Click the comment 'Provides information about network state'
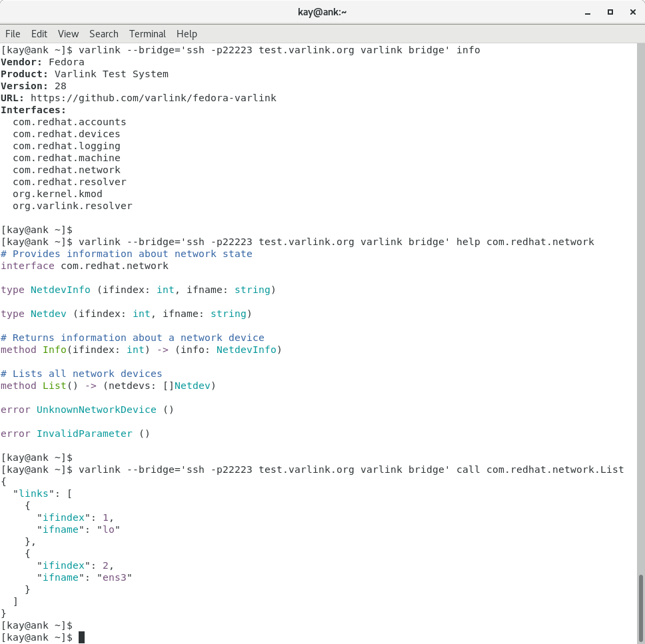This screenshot has width=645, height=644. (x=127, y=254)
